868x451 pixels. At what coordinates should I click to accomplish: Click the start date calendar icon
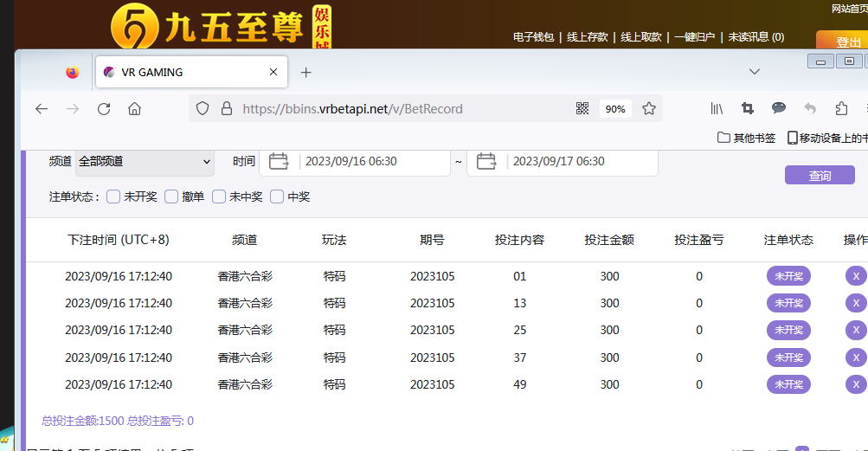pos(279,161)
